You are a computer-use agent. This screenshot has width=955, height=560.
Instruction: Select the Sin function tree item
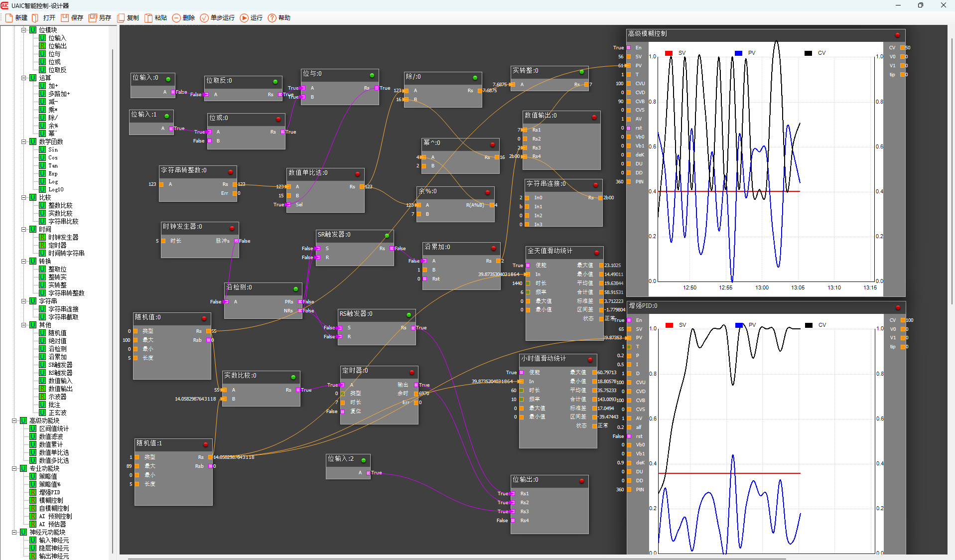point(53,149)
